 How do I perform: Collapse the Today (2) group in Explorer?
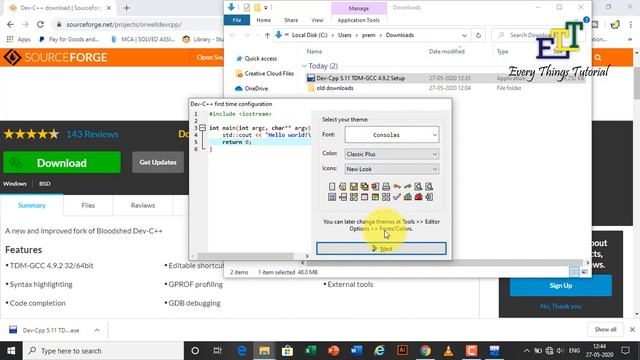coord(304,66)
